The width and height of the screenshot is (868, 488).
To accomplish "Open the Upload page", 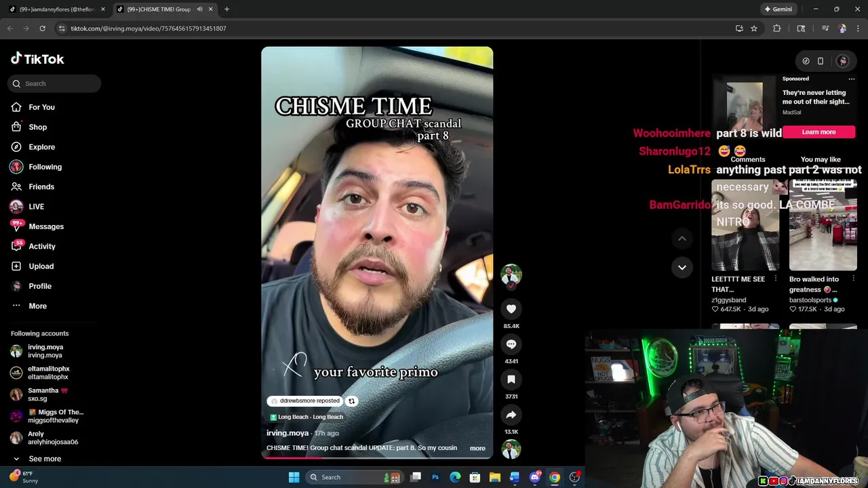I will (41, 266).
